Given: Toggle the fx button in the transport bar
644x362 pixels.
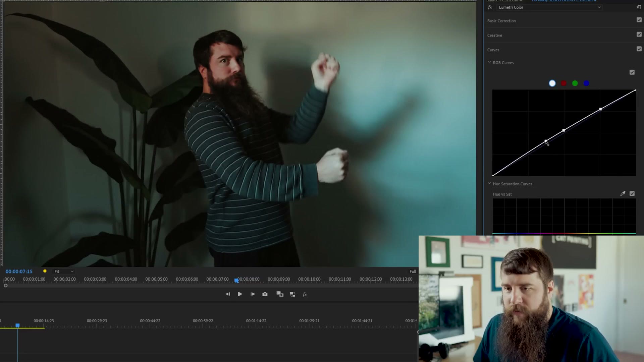Looking at the screenshot, I should point(305,295).
